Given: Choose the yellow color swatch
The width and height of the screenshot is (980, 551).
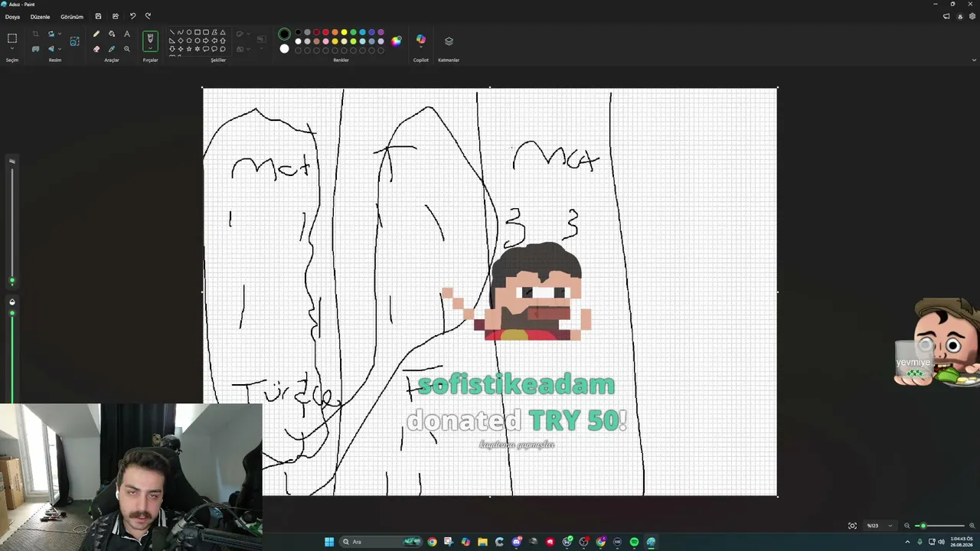Looking at the screenshot, I should (344, 32).
